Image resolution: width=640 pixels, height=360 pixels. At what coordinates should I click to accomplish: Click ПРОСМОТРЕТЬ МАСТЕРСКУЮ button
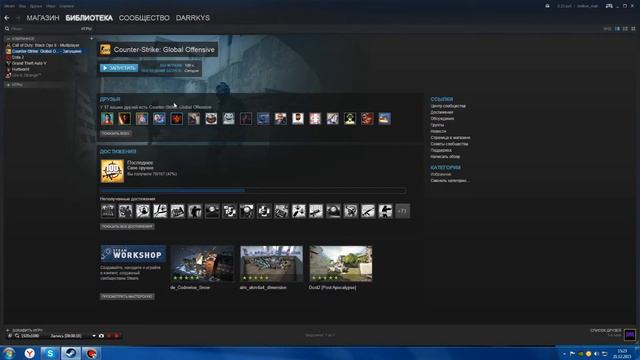(127, 297)
